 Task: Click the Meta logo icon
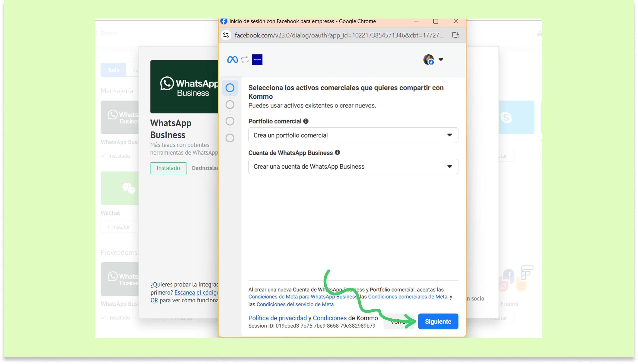click(x=232, y=60)
